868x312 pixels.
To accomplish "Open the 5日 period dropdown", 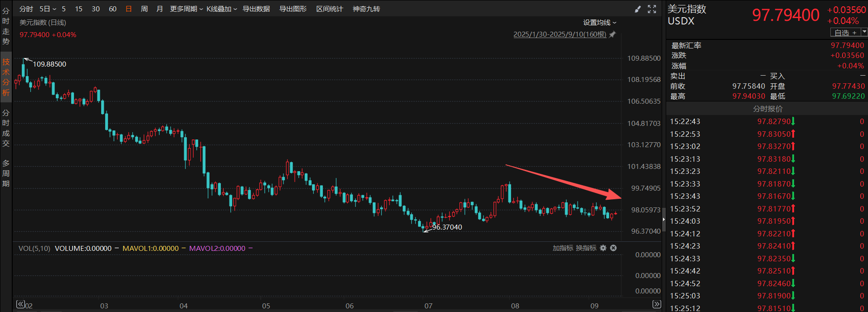I will [x=48, y=9].
